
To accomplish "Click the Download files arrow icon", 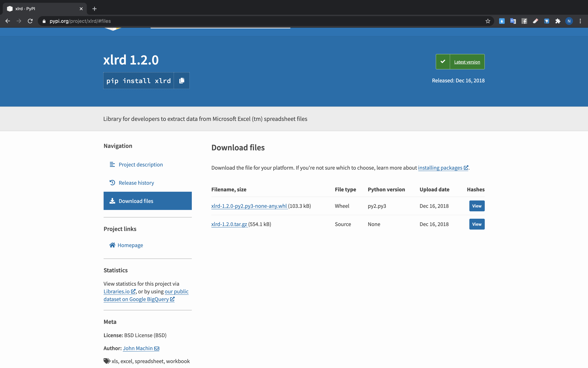I will coord(112,201).
